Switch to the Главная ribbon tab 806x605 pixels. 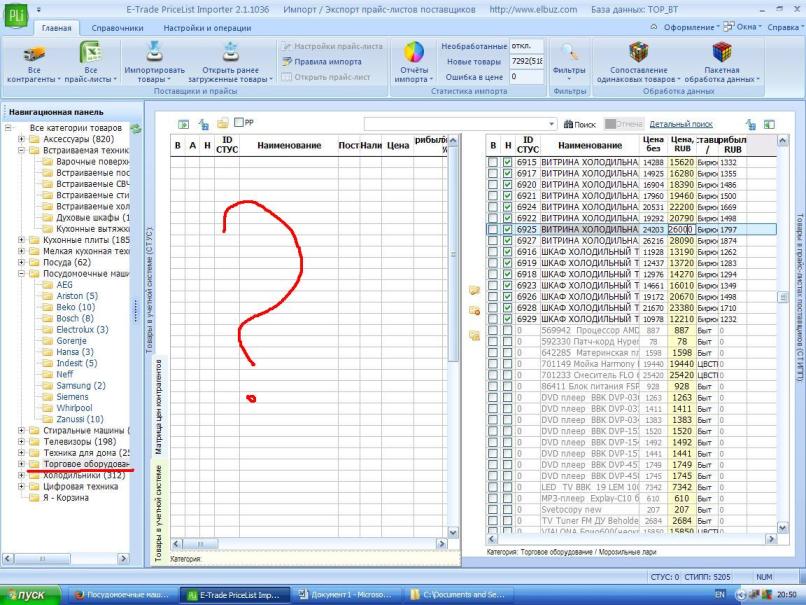point(57,28)
